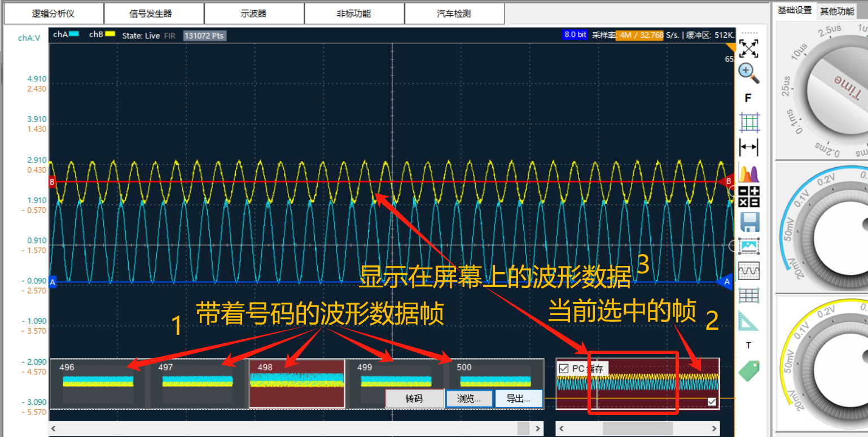
Task: Toggle the PC缓存 checkbox
Action: 563,369
